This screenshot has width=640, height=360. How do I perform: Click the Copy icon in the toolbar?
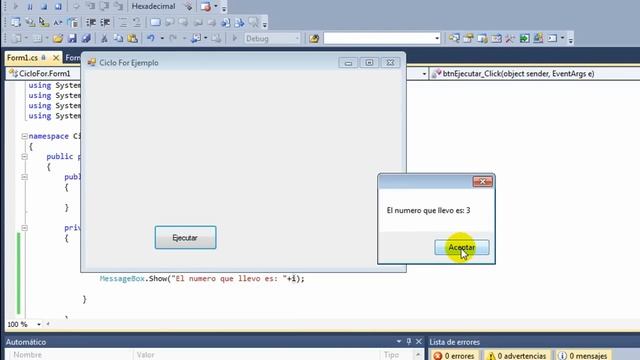[x=118, y=38]
